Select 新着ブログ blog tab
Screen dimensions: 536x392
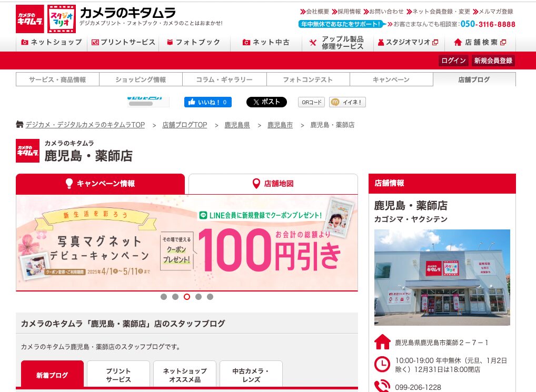click(52, 375)
